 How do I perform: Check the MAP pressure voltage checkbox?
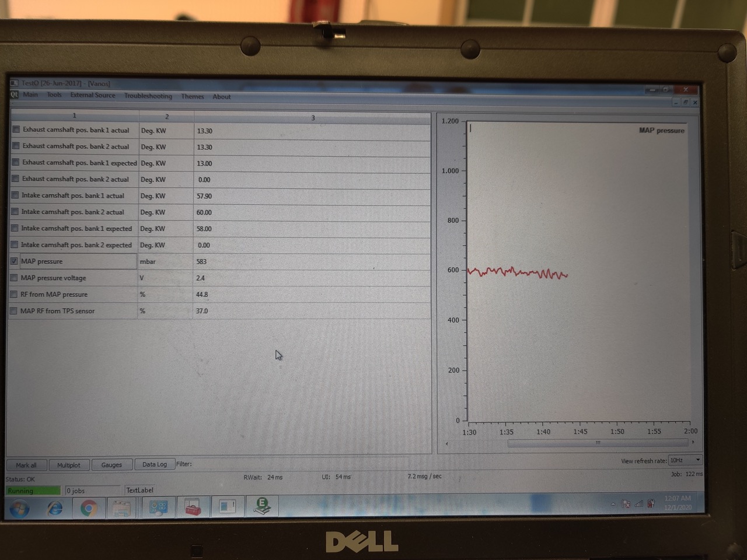point(14,278)
